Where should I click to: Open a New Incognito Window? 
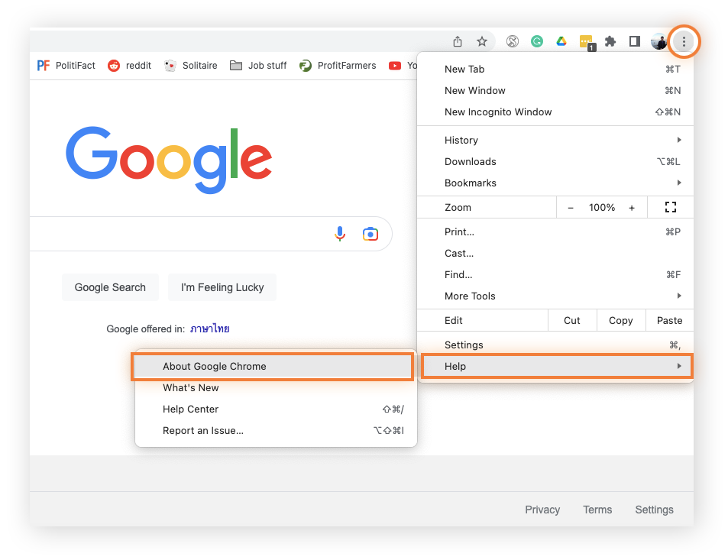pyautogui.click(x=498, y=112)
